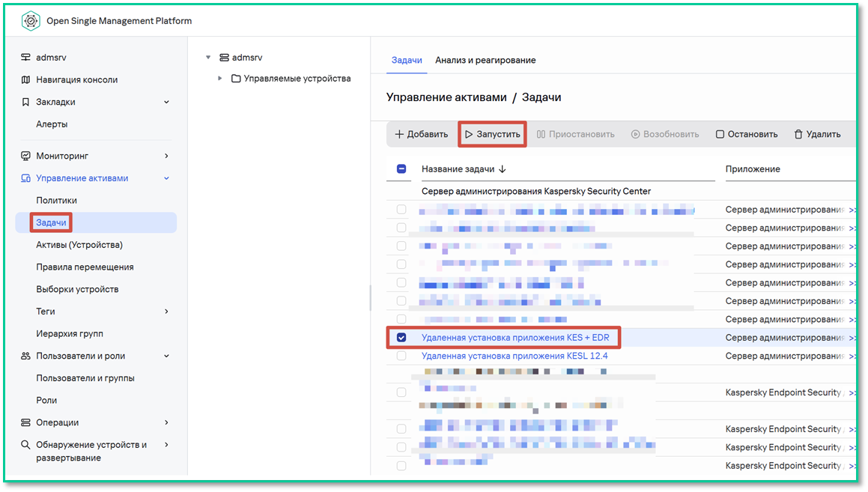The height and width of the screenshot is (492, 868).
Task: Click the Название задачи column header
Action: (x=458, y=169)
